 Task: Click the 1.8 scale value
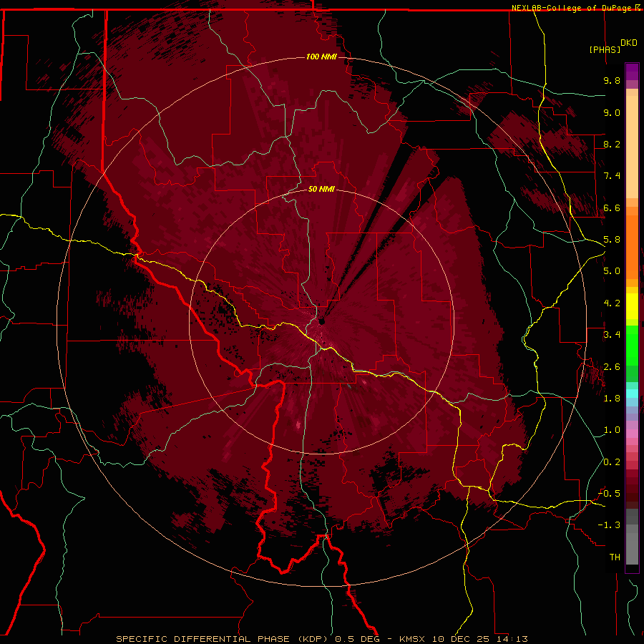612,399
